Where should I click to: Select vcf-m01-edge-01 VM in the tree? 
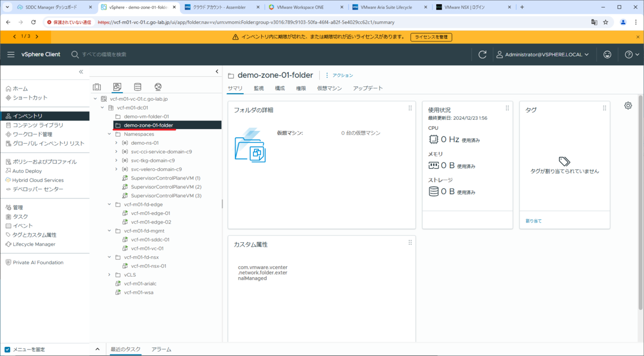[151, 213]
